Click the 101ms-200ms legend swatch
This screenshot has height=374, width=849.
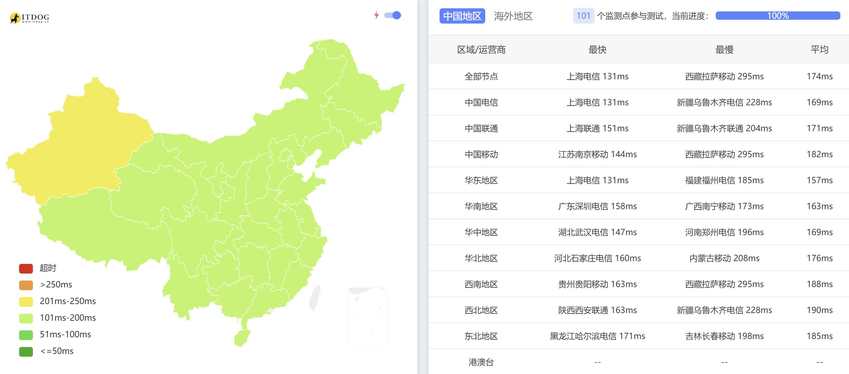pyautogui.click(x=26, y=318)
